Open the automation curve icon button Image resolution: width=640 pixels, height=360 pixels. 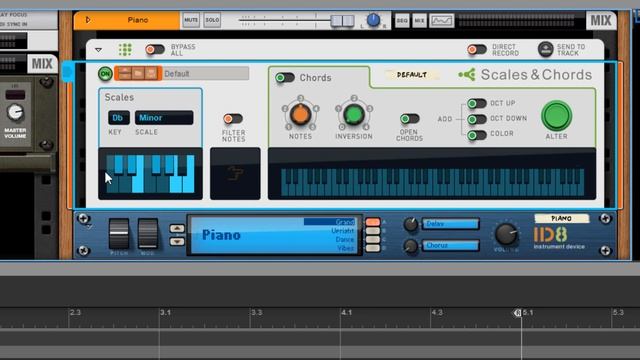[x=441, y=20]
